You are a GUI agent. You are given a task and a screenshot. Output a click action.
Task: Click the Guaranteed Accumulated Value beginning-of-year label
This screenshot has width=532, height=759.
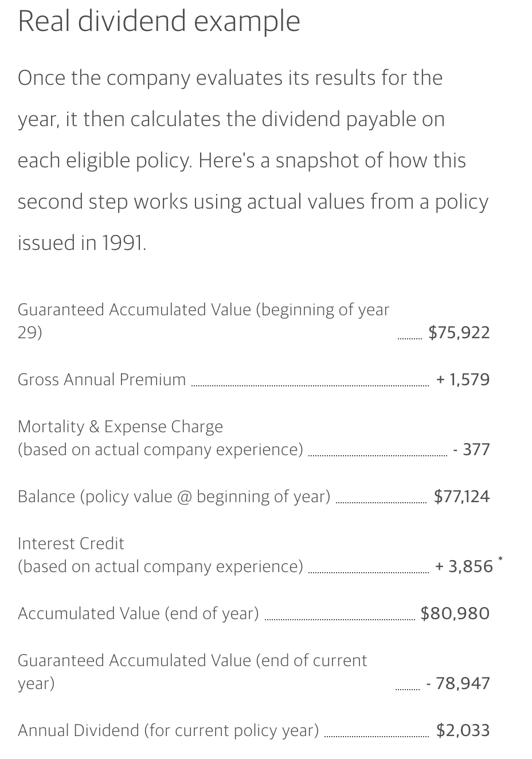click(204, 320)
